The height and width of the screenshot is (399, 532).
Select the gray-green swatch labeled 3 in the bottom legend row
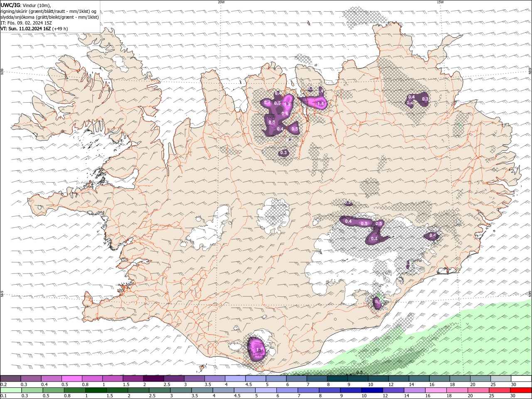point(180,390)
